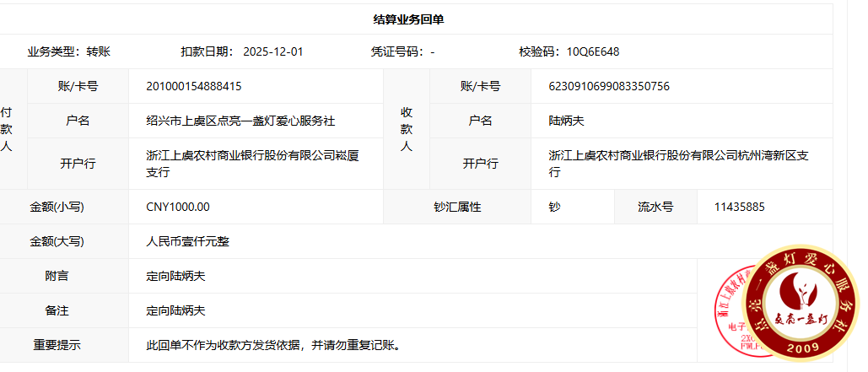Click the payee 账/卡号 label

[481, 86]
